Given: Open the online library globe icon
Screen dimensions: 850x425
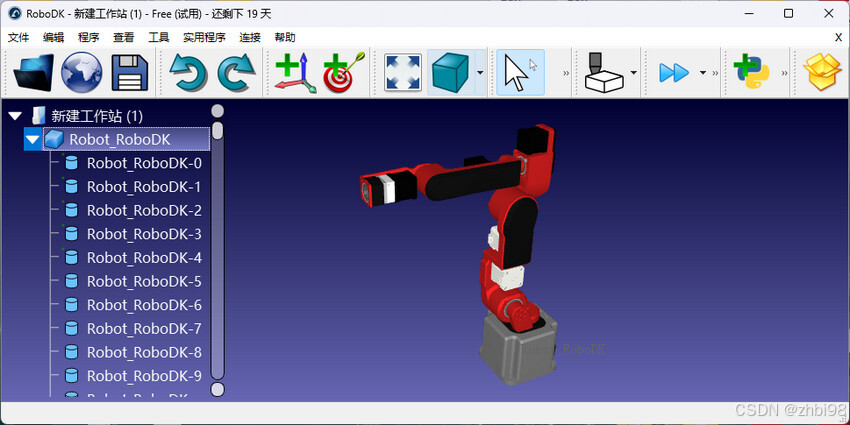Looking at the screenshot, I should (81, 72).
